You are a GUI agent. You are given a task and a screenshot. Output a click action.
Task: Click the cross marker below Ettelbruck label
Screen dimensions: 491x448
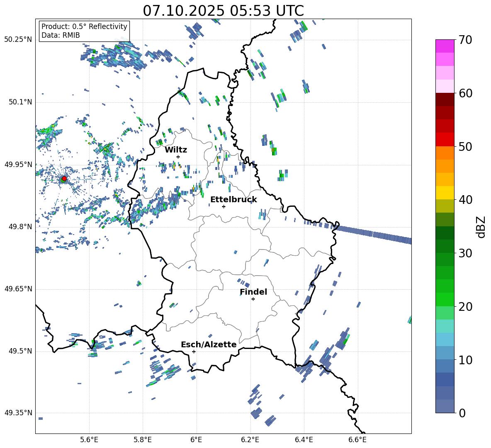pos(224,206)
